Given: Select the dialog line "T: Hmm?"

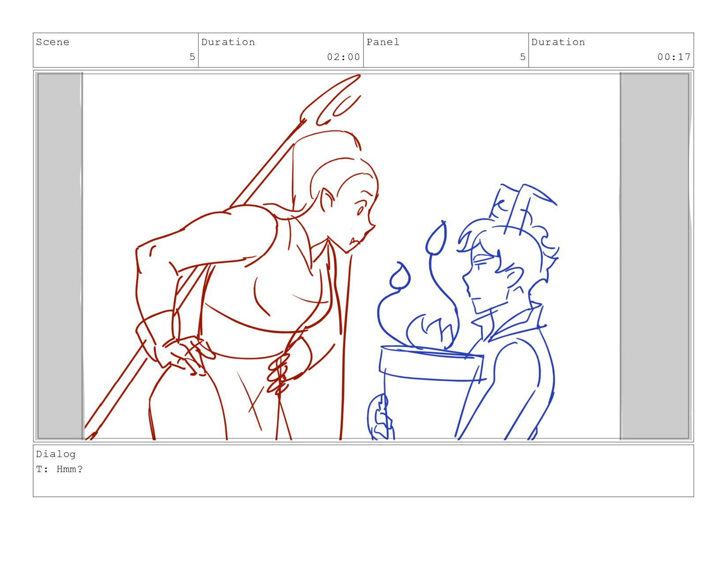Looking at the screenshot, I should pos(60,469).
